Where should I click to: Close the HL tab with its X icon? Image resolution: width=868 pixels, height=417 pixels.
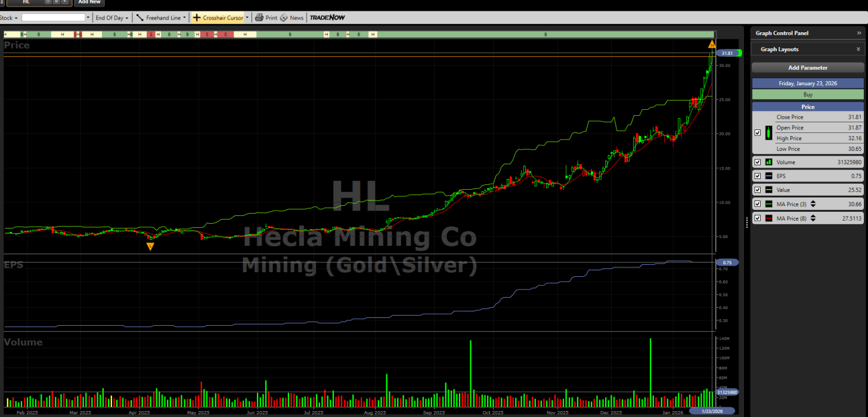point(64,2)
